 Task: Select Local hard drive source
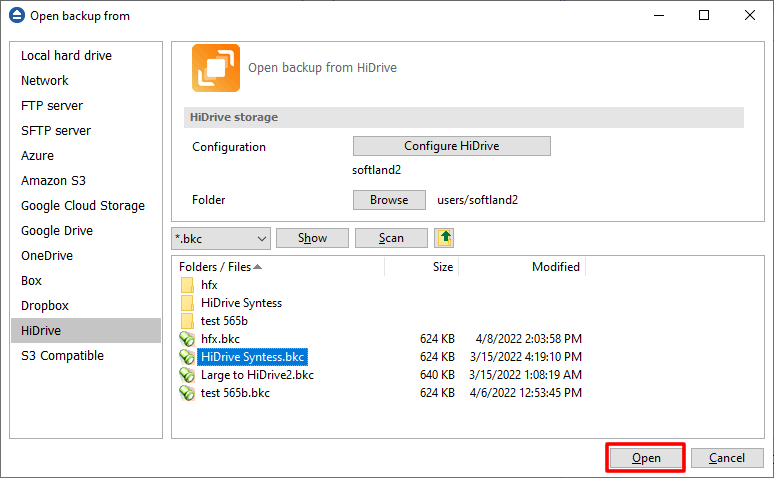(86, 55)
